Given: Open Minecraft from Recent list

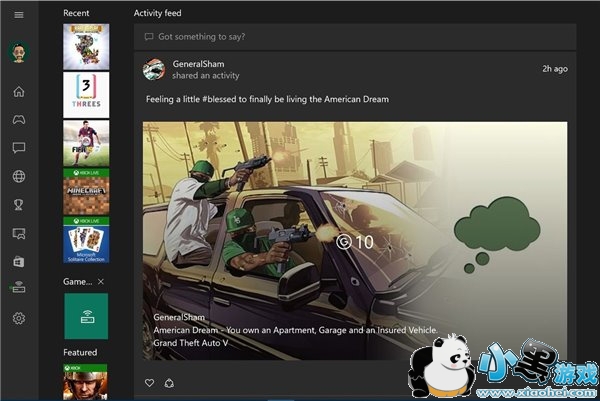Looking at the screenshot, I should [x=86, y=191].
